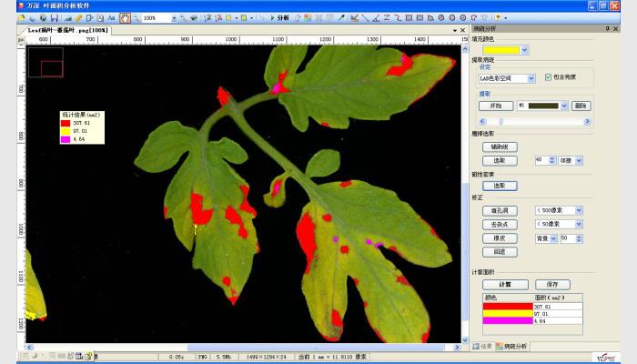This screenshot has height=364, width=637.
Task: Open the LAB色彩空间 dropdown
Action: click(x=531, y=78)
